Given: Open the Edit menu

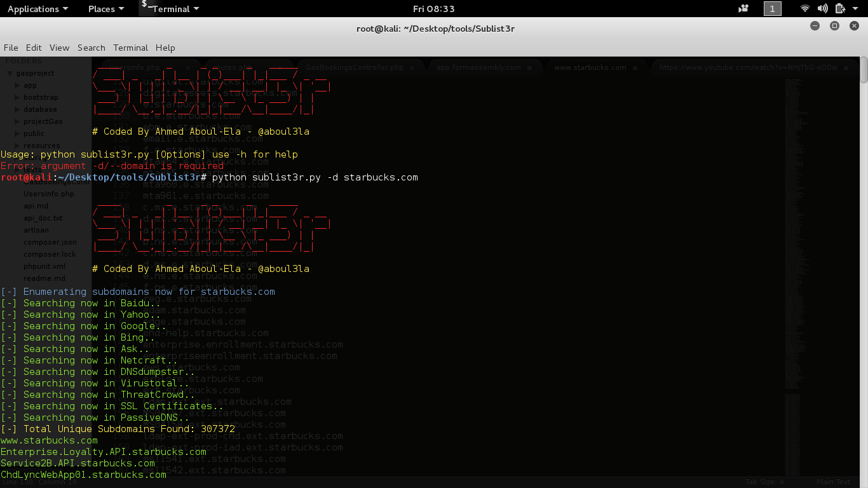Looking at the screenshot, I should [x=34, y=48].
